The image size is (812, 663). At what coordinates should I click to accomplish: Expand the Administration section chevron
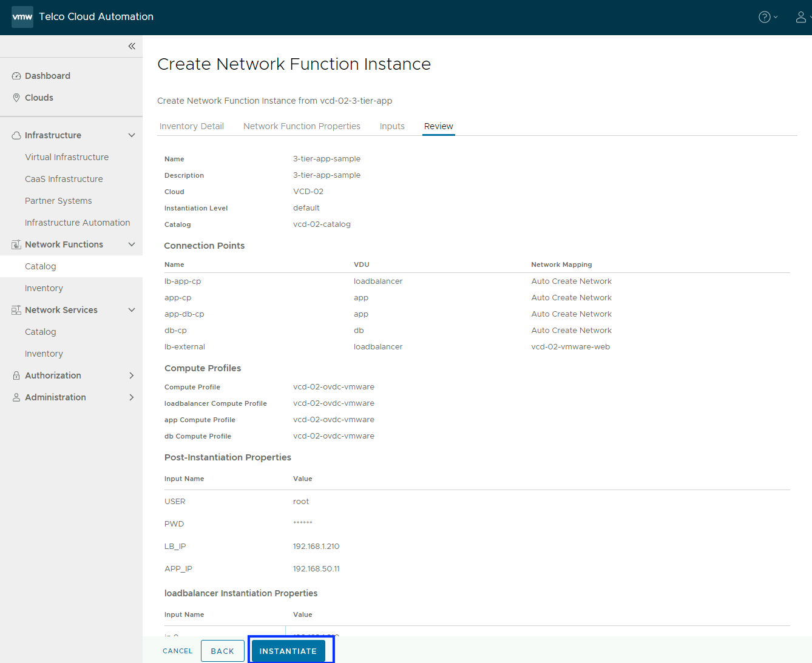point(132,397)
